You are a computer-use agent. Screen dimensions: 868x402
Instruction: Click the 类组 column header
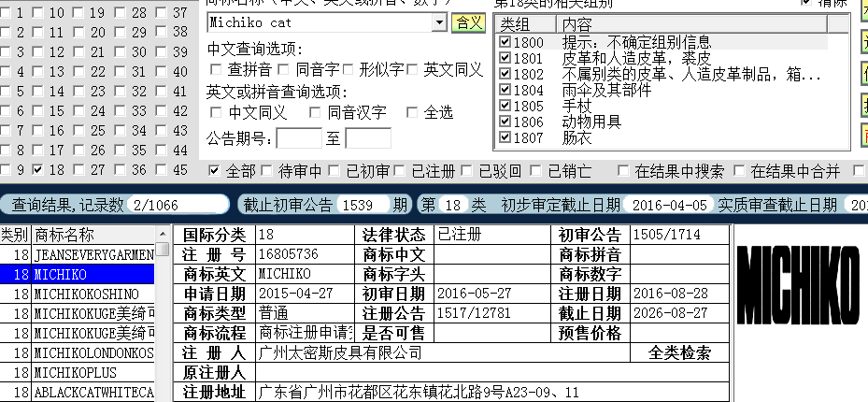click(x=526, y=24)
